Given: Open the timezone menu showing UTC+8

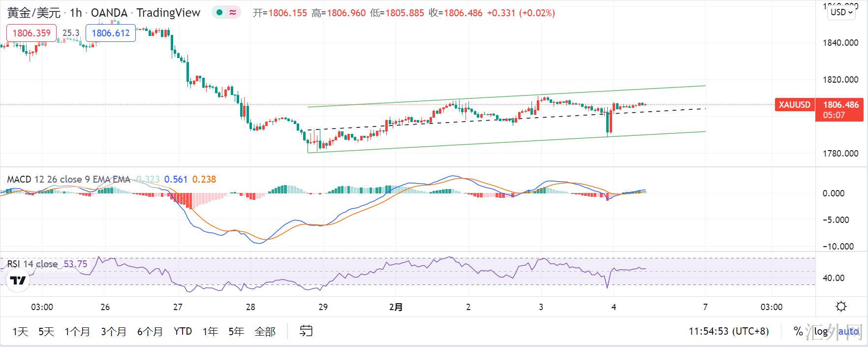Looking at the screenshot, I should [728, 331].
